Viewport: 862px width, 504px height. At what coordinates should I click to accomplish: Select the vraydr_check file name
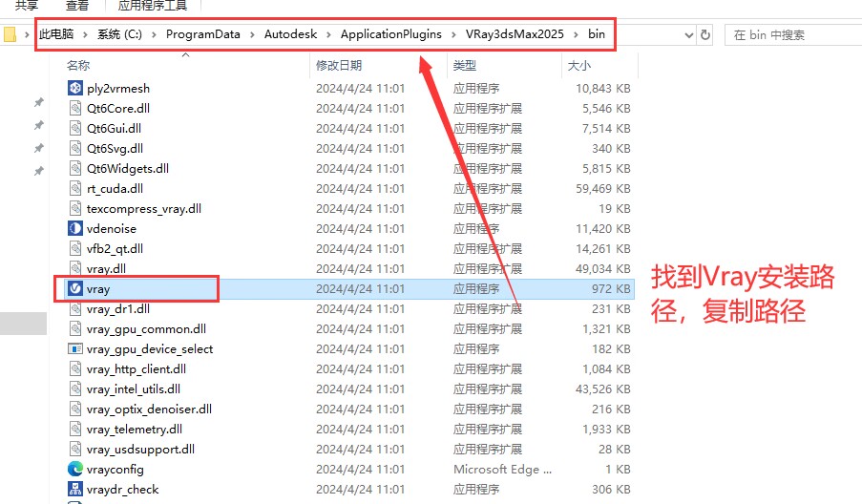(122, 489)
